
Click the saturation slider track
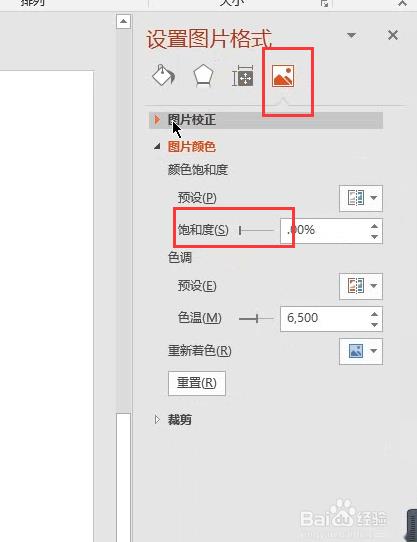(x=256, y=230)
